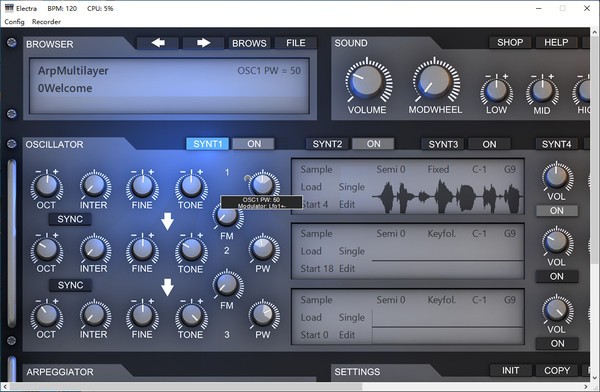This screenshot has height=392, width=600.
Task: Click the previous preset left arrow
Action: (x=158, y=43)
